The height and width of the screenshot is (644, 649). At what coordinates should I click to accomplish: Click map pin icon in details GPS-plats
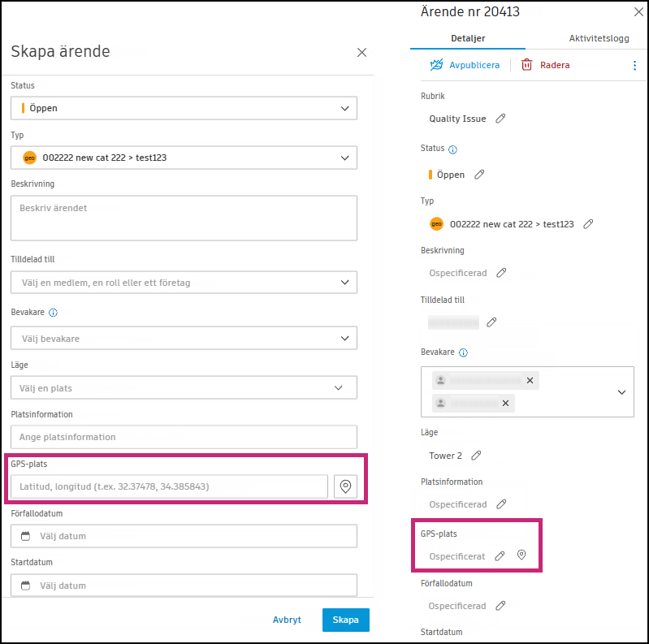(521, 555)
